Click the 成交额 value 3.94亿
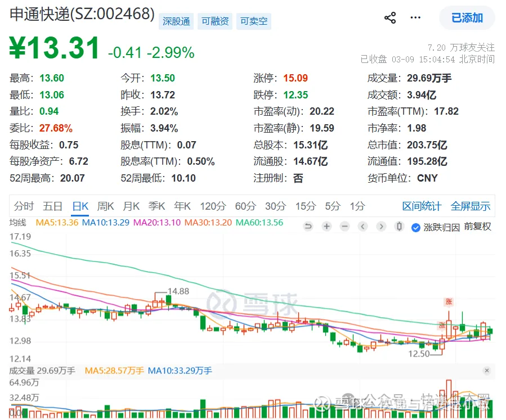The image size is (506, 420). (422, 95)
